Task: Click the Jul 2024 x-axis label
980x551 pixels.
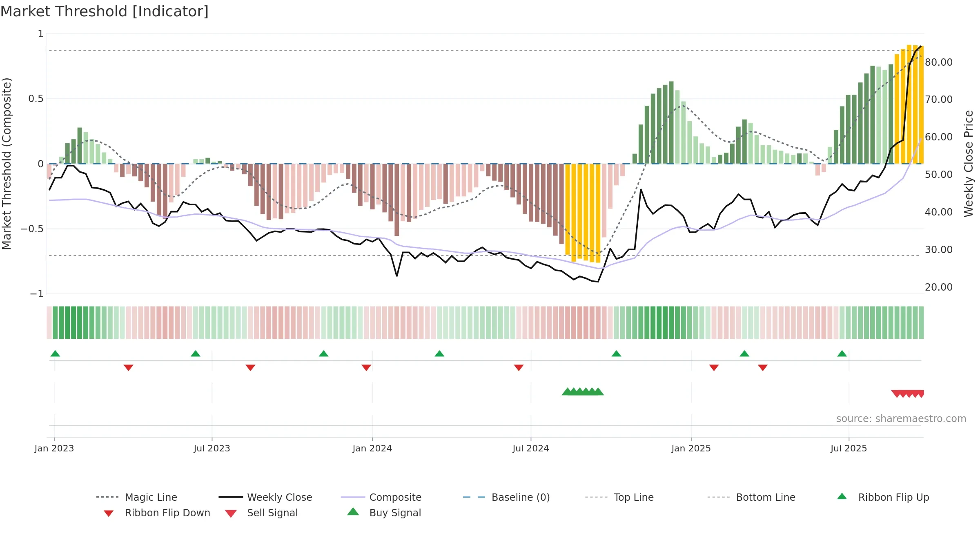Action: 531,448
